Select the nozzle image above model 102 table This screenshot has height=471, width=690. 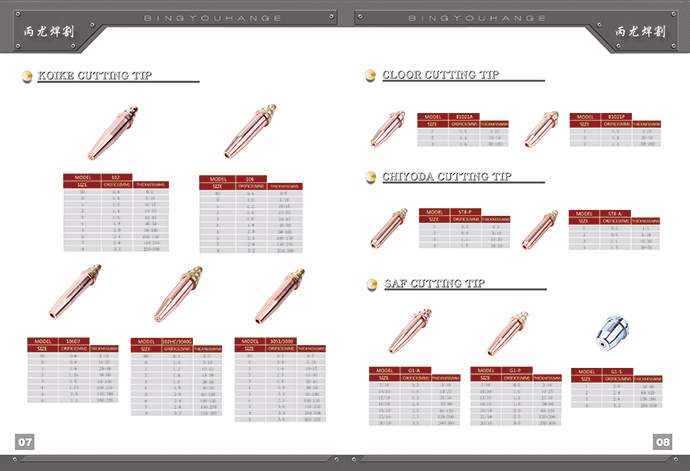click(114, 133)
